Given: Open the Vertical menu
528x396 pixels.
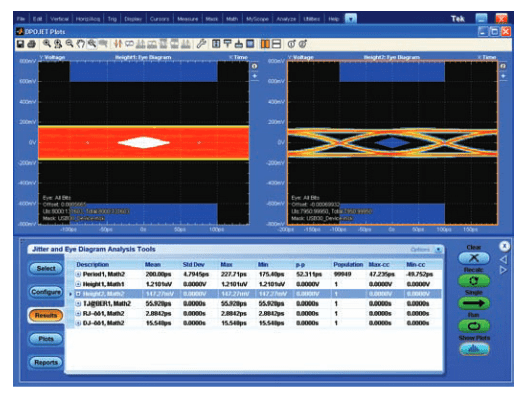Looking at the screenshot, I should tap(59, 19).
